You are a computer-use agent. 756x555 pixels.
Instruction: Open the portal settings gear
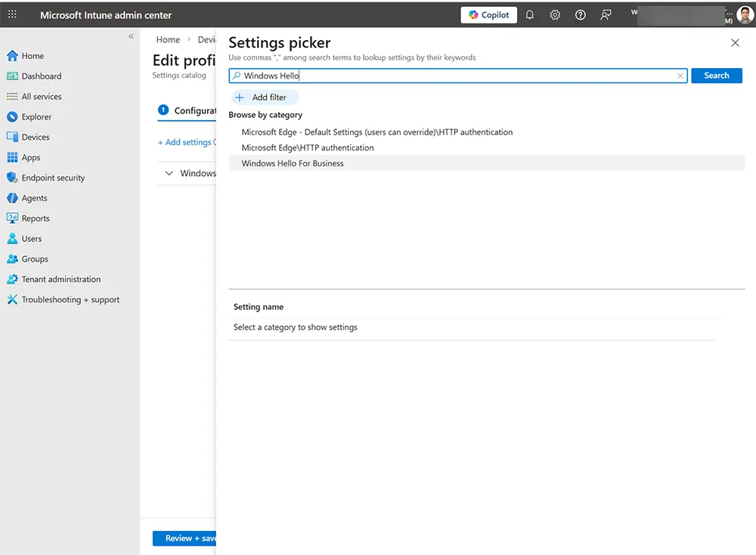[555, 14]
